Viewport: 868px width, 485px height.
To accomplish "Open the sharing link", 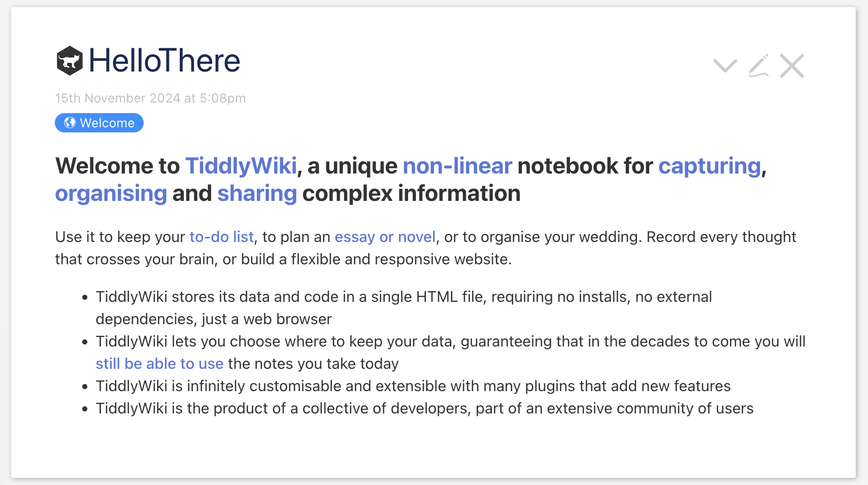I will tap(257, 193).
